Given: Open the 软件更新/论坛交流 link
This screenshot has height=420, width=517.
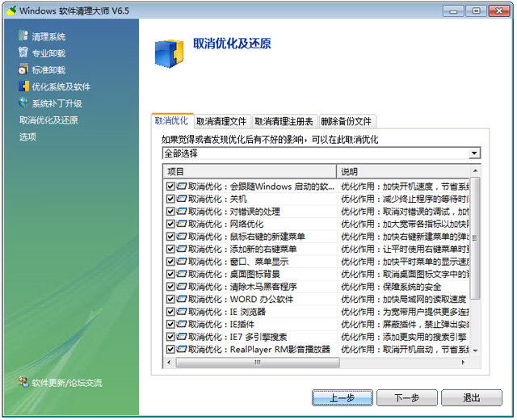Looking at the screenshot, I should (67, 383).
